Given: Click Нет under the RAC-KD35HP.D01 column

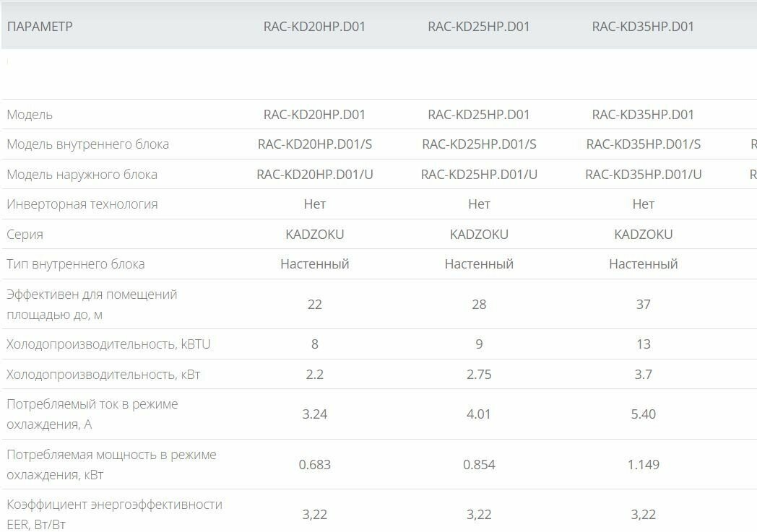Looking at the screenshot, I should click(x=644, y=204).
